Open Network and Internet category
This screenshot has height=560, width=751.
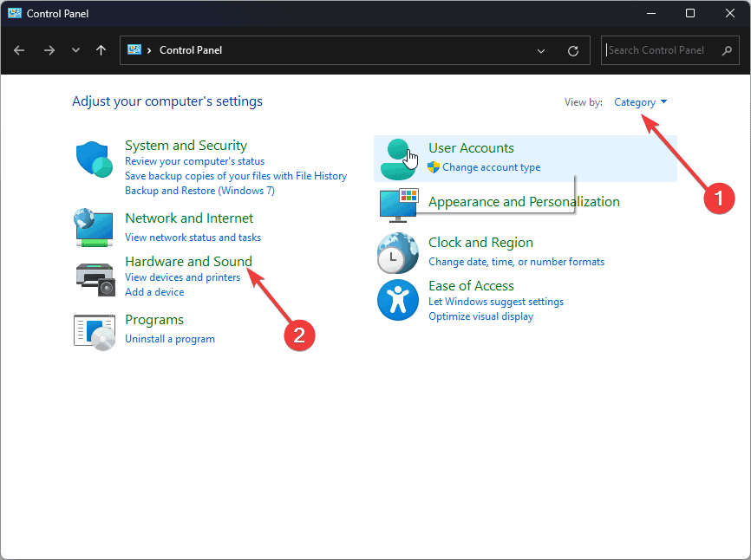[x=189, y=218]
